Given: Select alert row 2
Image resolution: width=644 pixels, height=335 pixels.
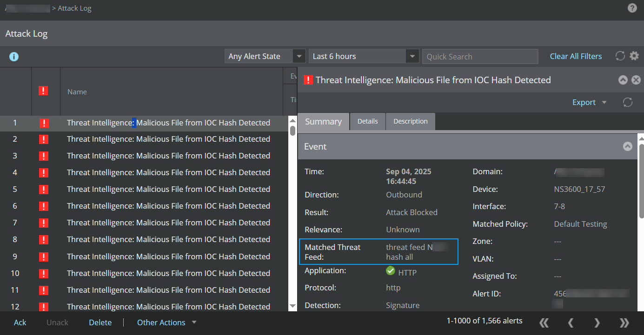Looking at the screenshot, I should pyautogui.click(x=144, y=139).
